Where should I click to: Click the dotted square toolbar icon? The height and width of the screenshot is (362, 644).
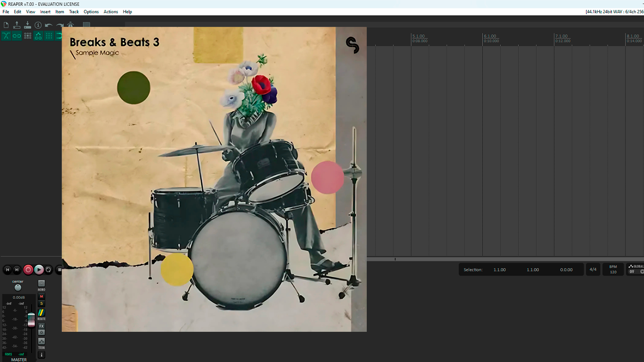click(86, 25)
